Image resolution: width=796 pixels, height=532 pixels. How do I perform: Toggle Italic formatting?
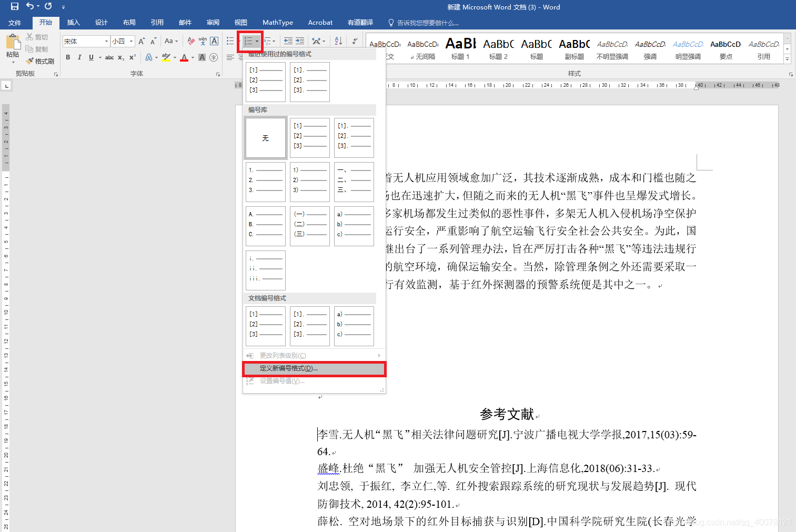click(79, 57)
